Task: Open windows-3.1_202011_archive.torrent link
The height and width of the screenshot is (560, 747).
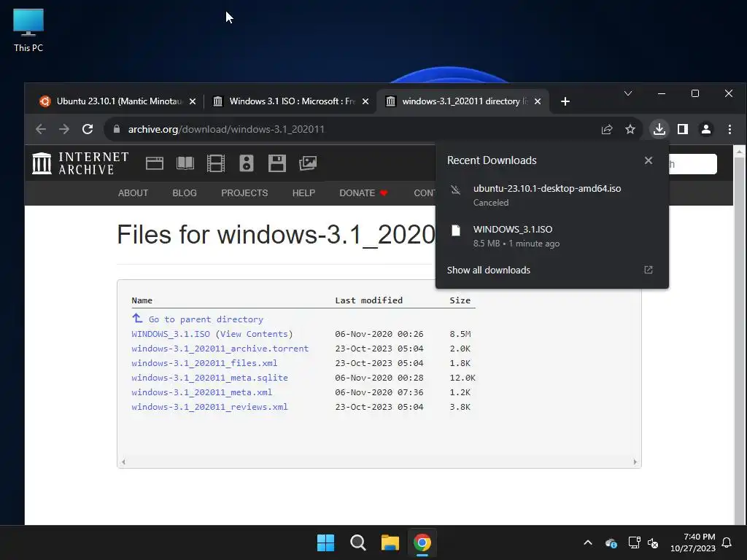Action: [x=220, y=349]
